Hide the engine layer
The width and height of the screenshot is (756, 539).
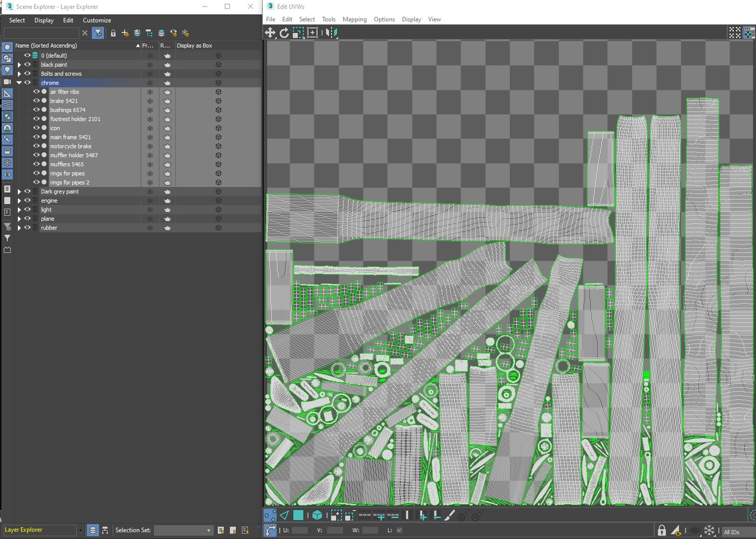point(27,200)
